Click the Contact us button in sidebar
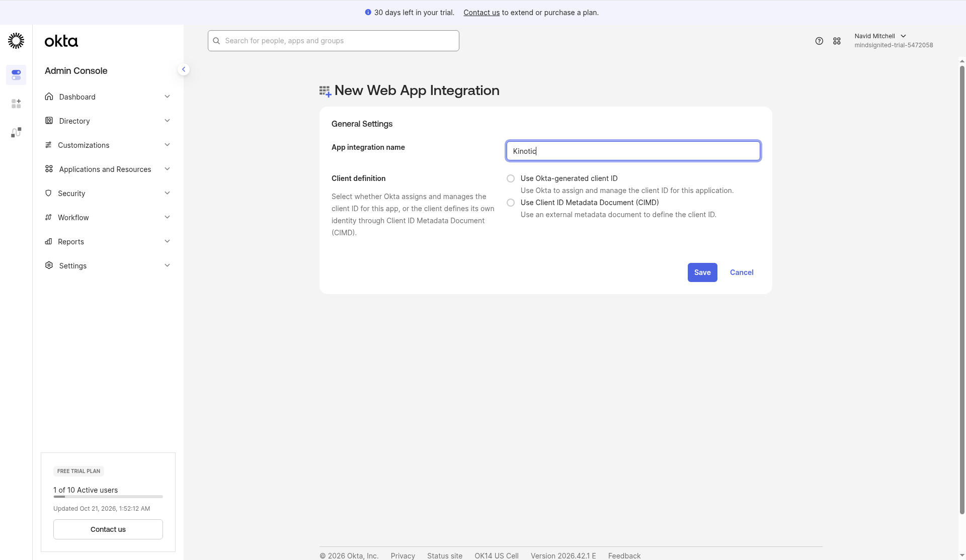 108,529
